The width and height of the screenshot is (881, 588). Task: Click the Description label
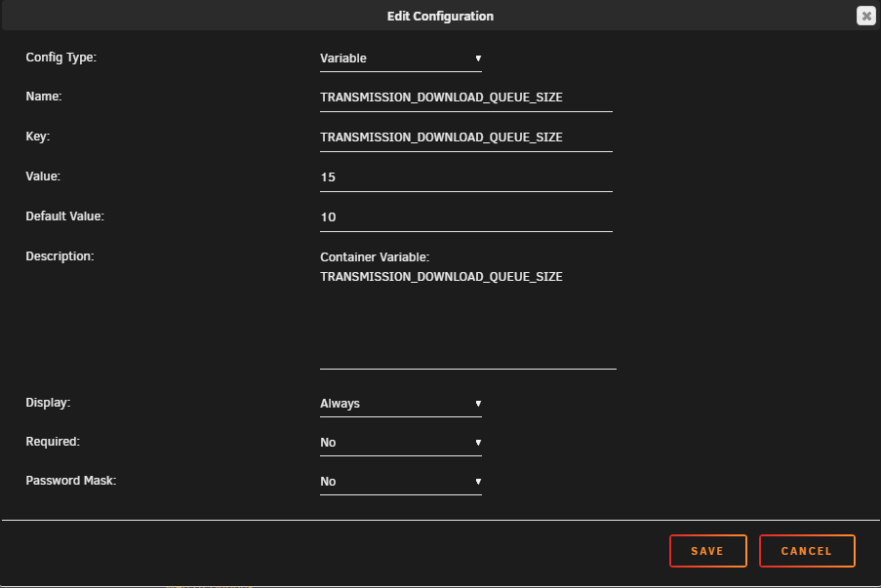click(60, 256)
